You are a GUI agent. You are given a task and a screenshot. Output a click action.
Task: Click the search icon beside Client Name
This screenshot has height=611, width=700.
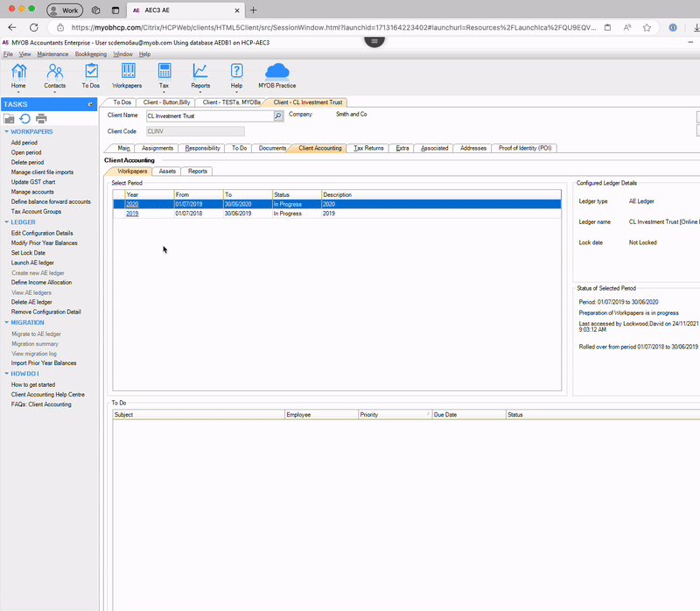pyautogui.click(x=278, y=115)
